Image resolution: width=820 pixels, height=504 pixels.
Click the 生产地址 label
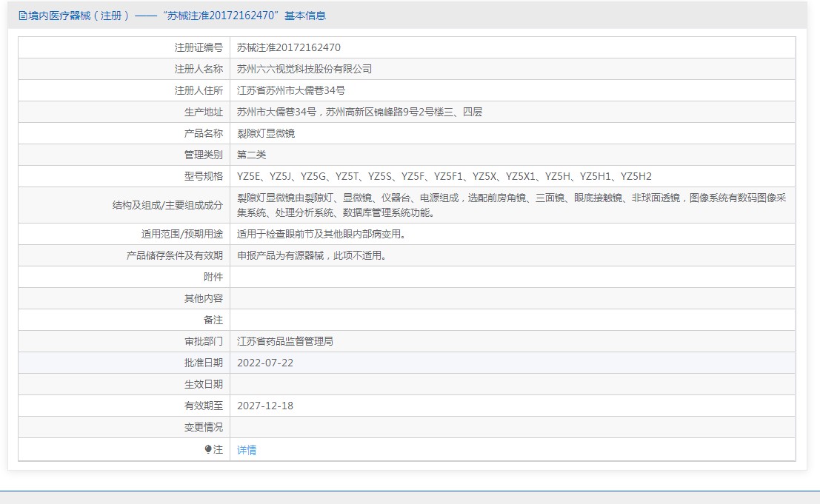[x=204, y=112]
